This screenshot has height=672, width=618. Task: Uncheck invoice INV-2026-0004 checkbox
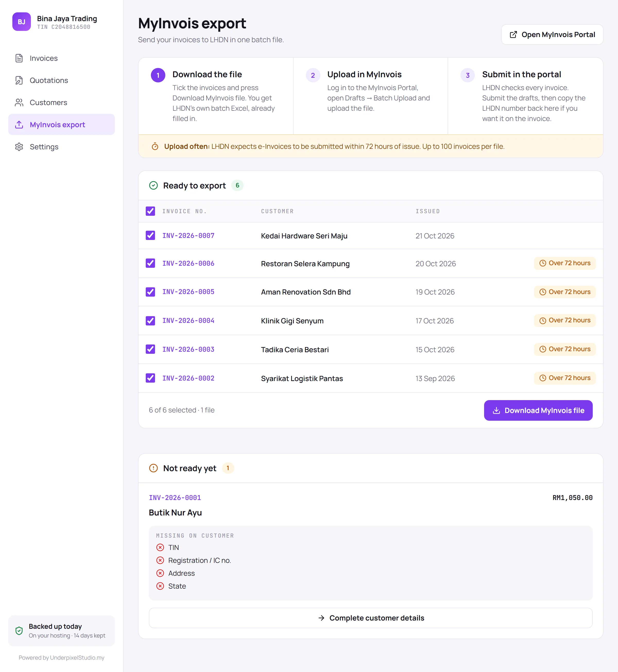(x=150, y=321)
